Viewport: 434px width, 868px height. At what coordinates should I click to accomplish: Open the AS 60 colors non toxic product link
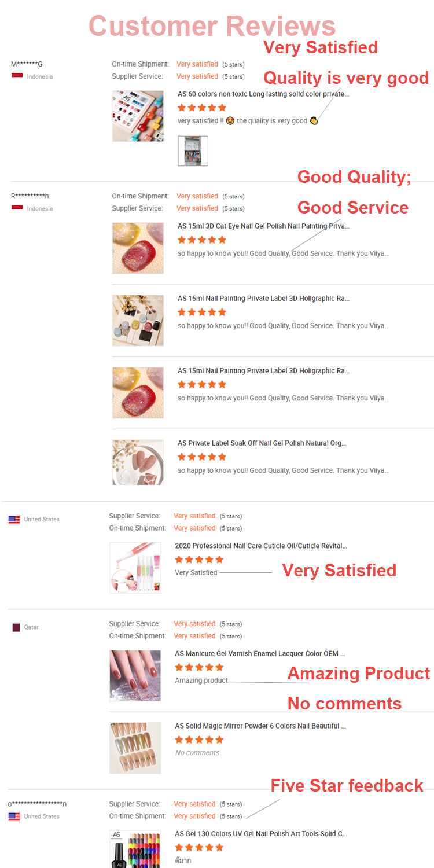point(263,94)
